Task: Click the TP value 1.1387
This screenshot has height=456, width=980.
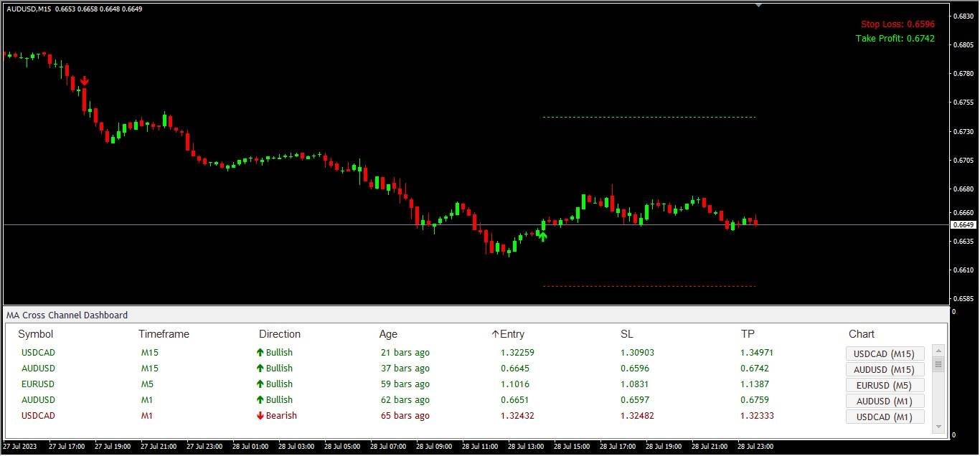Action: pyautogui.click(x=755, y=384)
